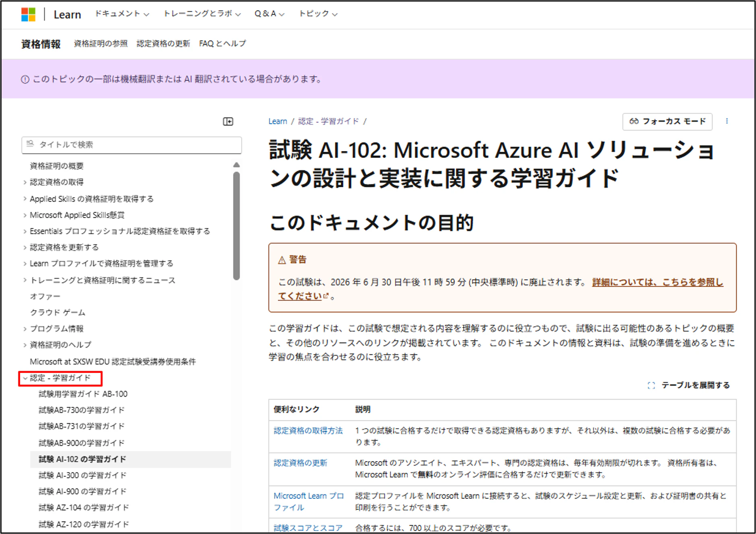The image size is (756, 534).
Task: Click the info icon in translation banner
Action: click(25, 79)
